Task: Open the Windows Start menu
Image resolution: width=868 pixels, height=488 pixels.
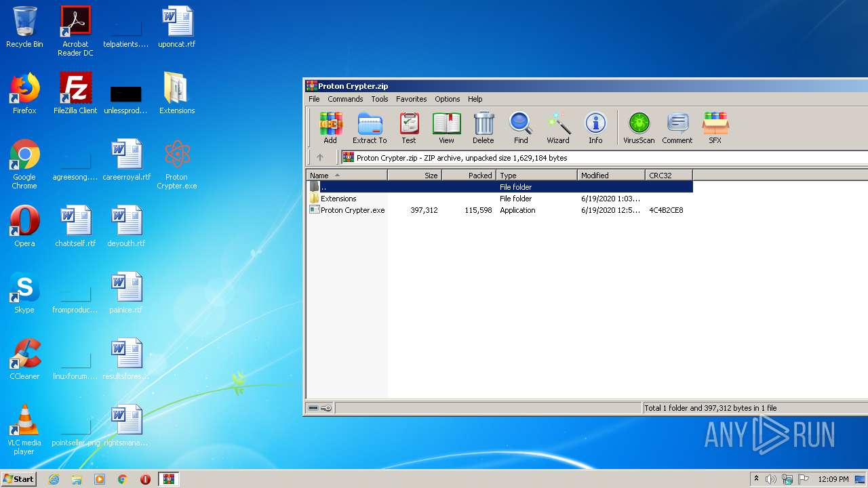Action: [x=19, y=479]
